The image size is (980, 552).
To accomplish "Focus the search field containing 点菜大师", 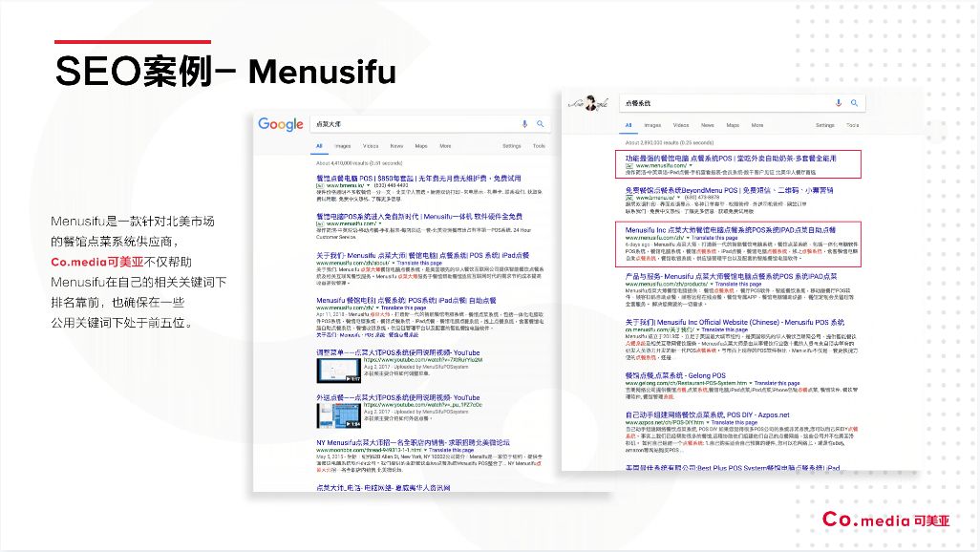I will [x=430, y=124].
